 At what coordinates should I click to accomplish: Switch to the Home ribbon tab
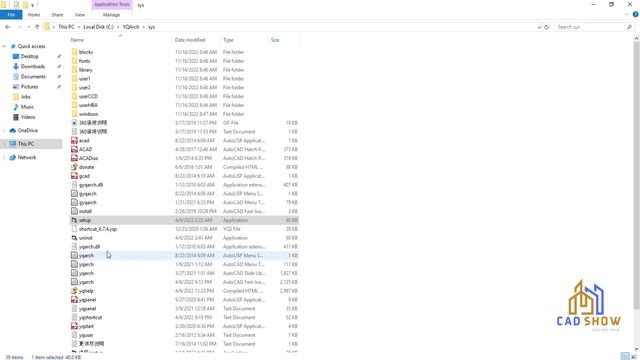click(34, 15)
